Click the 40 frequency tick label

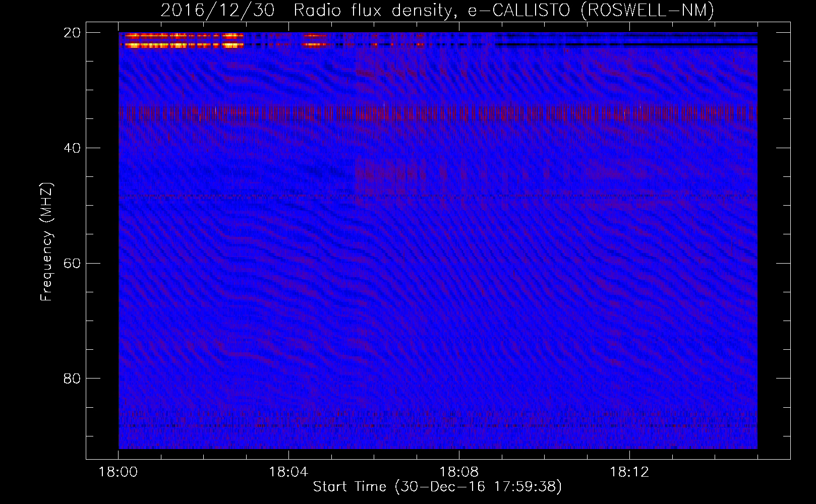pos(72,148)
